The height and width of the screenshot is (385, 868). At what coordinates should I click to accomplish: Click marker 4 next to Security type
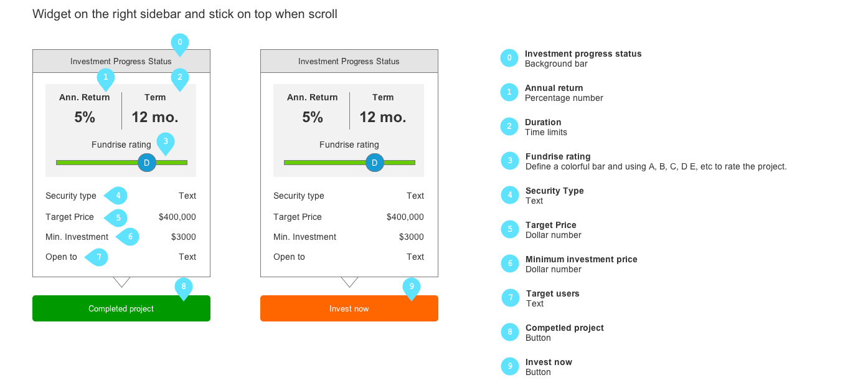(x=117, y=196)
